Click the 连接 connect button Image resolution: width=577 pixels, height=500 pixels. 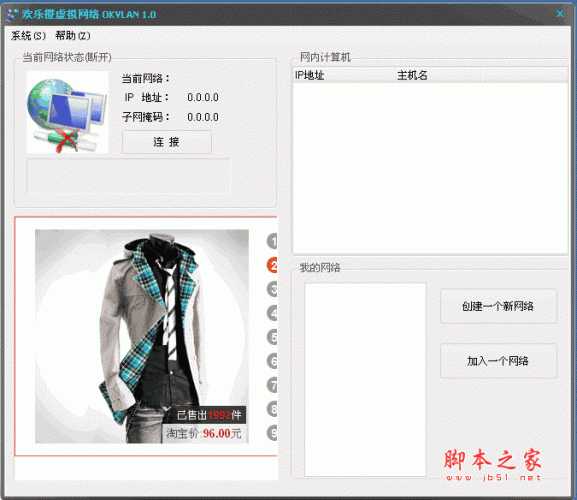coord(167,142)
